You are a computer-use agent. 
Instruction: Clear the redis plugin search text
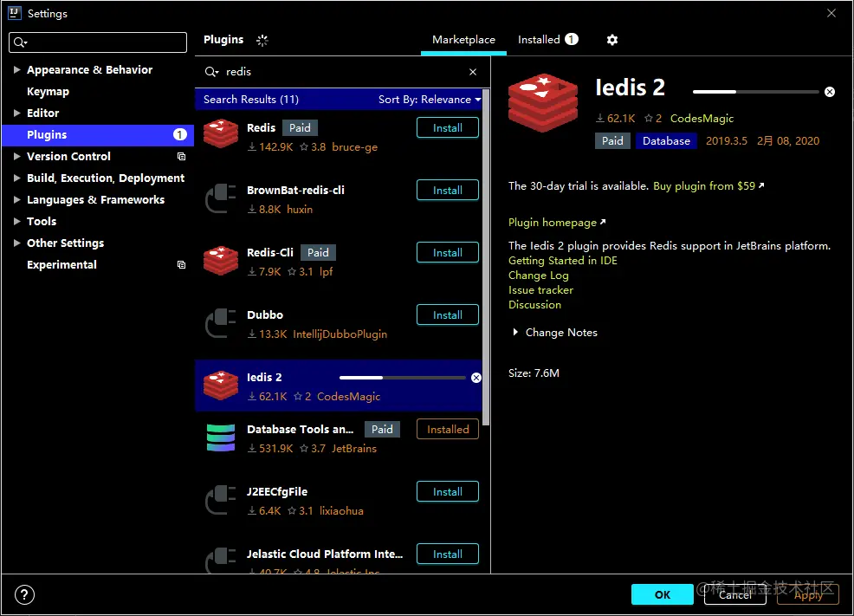pyautogui.click(x=473, y=72)
